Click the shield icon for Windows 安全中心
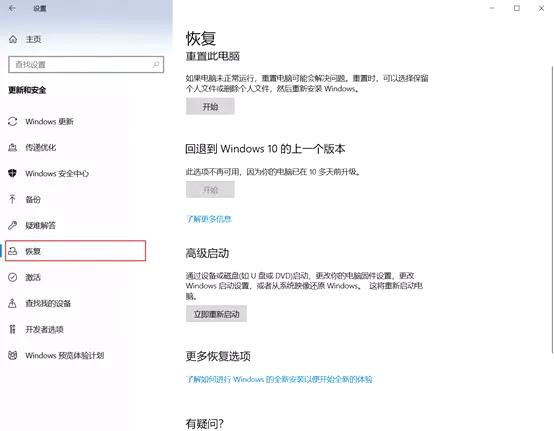554x431 pixels. (x=13, y=173)
